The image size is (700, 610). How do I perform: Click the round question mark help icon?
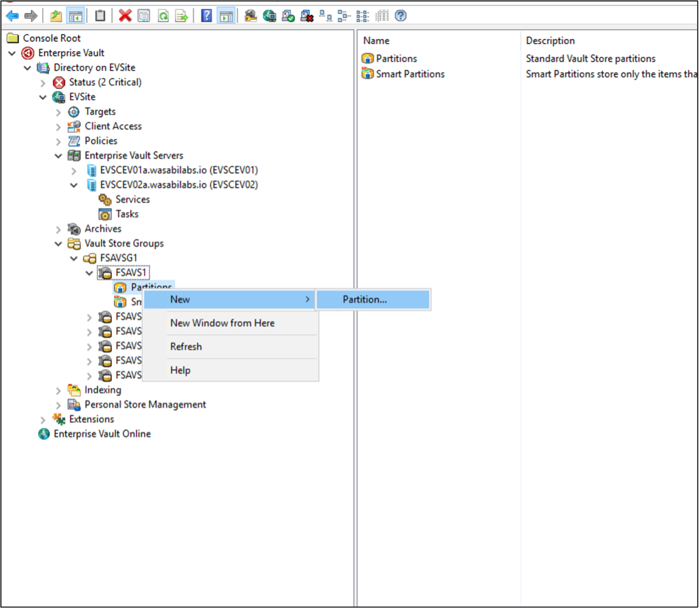pos(400,16)
